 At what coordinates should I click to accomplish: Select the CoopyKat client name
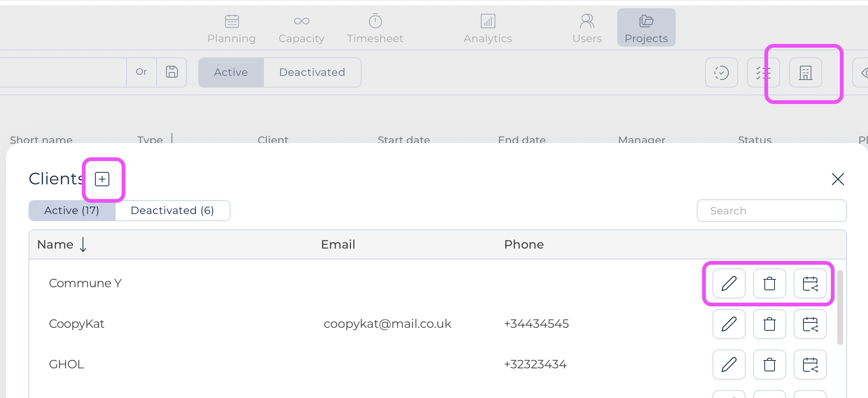click(x=77, y=324)
